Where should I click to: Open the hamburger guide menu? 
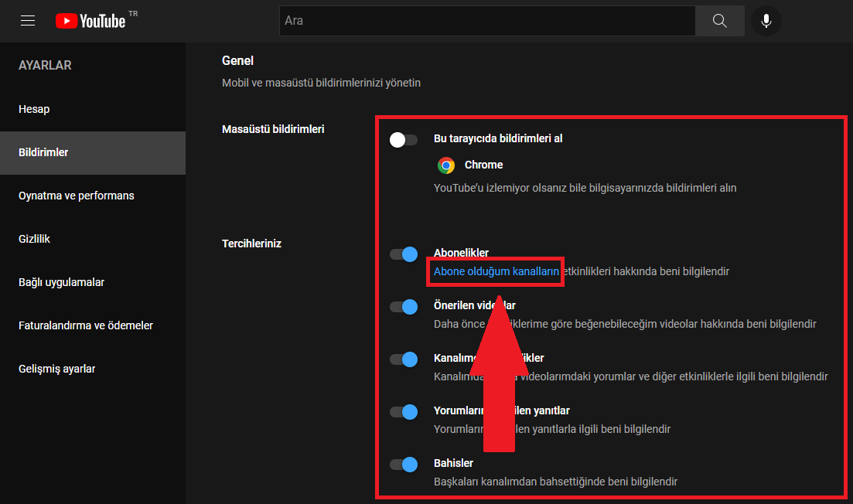[28, 21]
